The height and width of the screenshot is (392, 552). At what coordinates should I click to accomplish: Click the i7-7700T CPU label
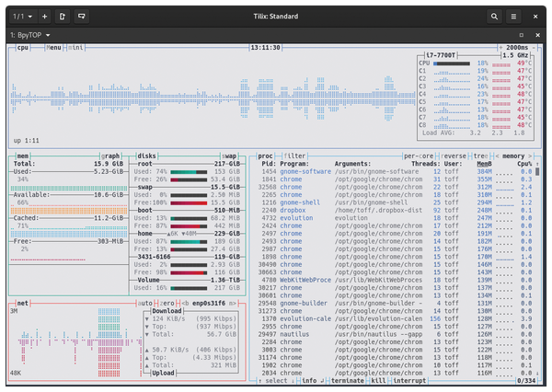pos(440,55)
